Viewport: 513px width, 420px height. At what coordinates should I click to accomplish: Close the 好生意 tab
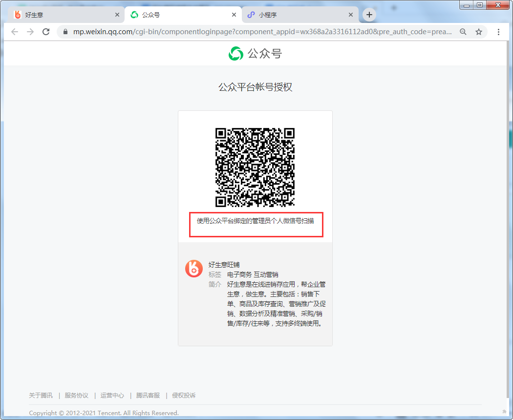coord(117,15)
